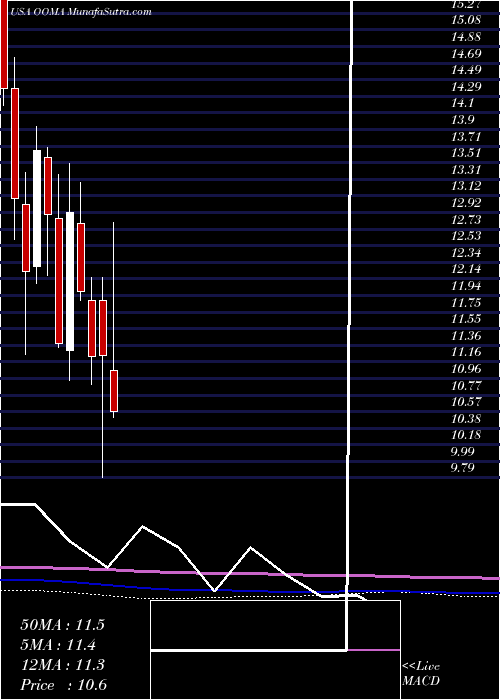The width and height of the screenshot is (500, 700).
Task: Pick the 13.9 price axis label
Action: point(463,120)
